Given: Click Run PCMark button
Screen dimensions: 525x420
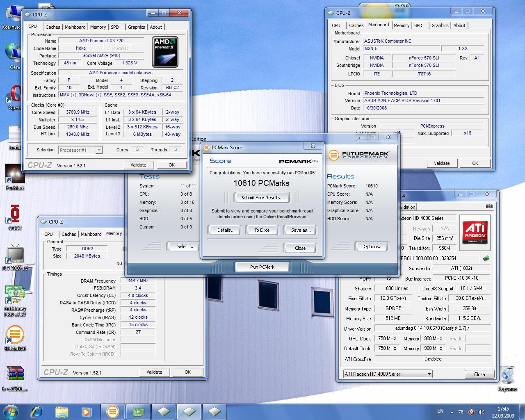Looking at the screenshot, I should (x=262, y=267).
